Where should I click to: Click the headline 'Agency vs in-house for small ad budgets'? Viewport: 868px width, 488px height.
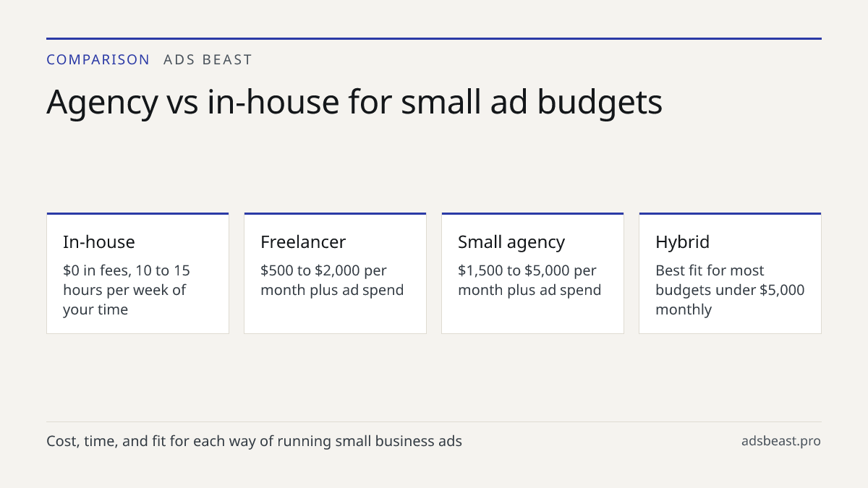click(x=354, y=103)
